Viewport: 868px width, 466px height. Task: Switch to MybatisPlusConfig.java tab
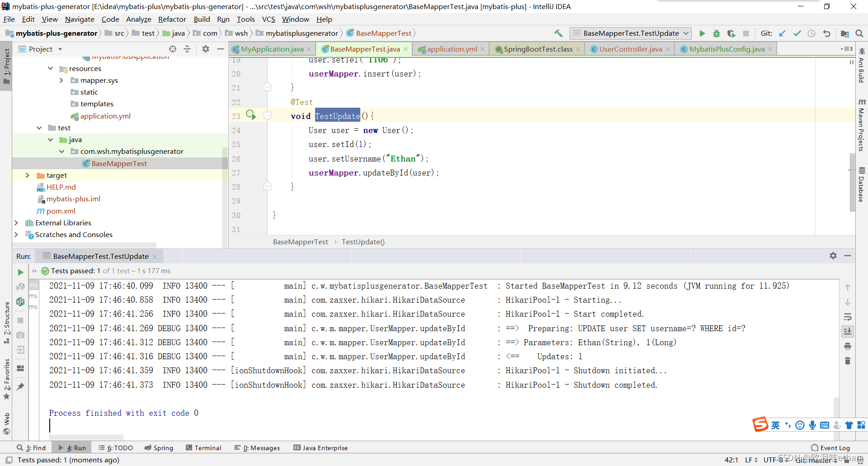tap(726, 49)
